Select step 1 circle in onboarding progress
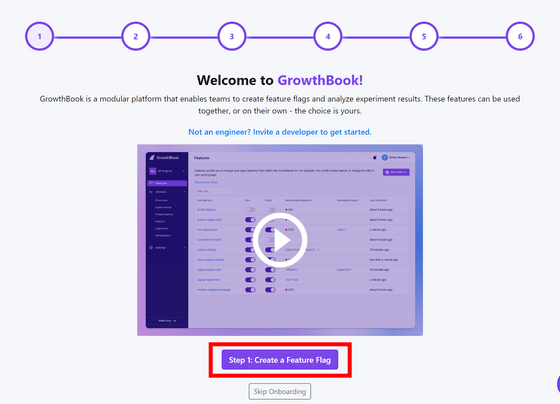Viewport: 560px width, 404px height. tap(40, 36)
